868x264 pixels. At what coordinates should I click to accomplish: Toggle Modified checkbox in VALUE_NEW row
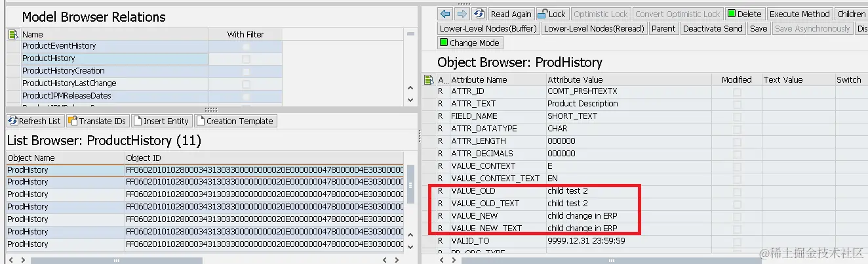click(737, 216)
